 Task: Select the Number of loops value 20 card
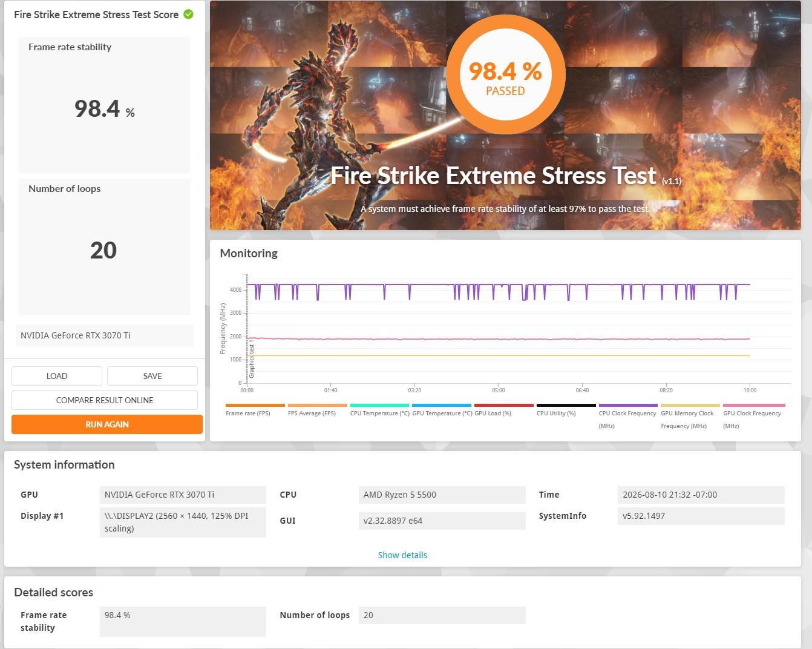click(105, 246)
